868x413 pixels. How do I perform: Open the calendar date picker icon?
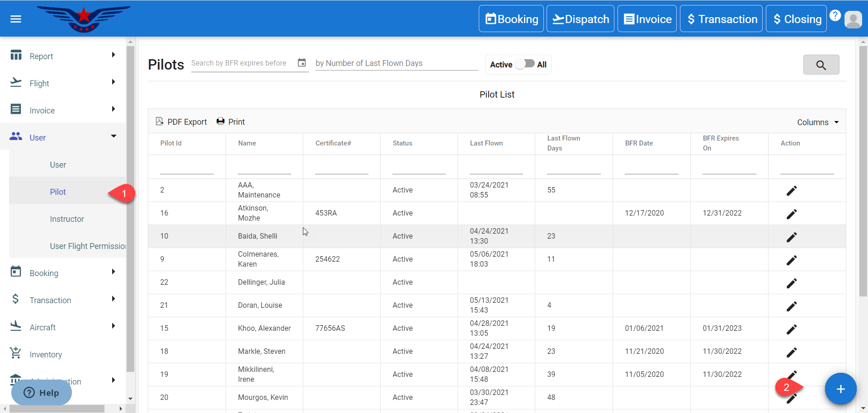click(302, 63)
